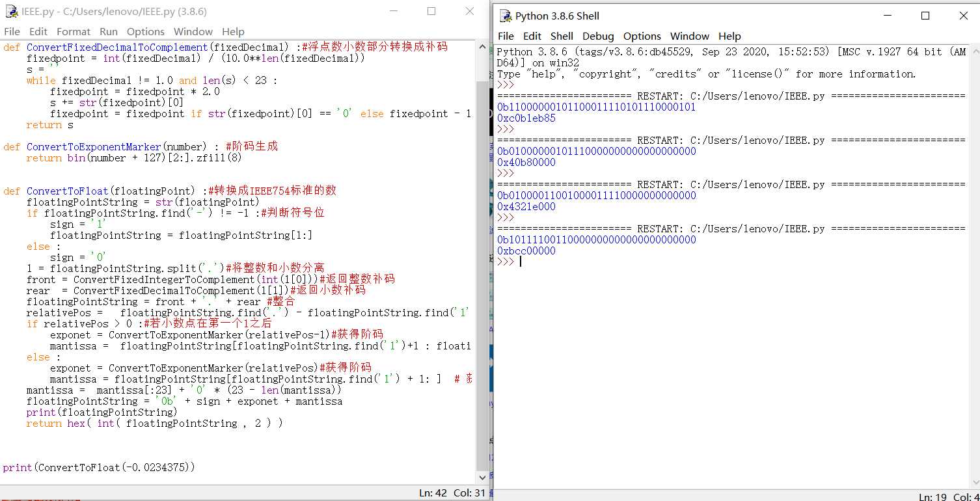Screen dimensions: 980x501
Task: Click editor status Col: 31 indicator
Action: coord(470,493)
